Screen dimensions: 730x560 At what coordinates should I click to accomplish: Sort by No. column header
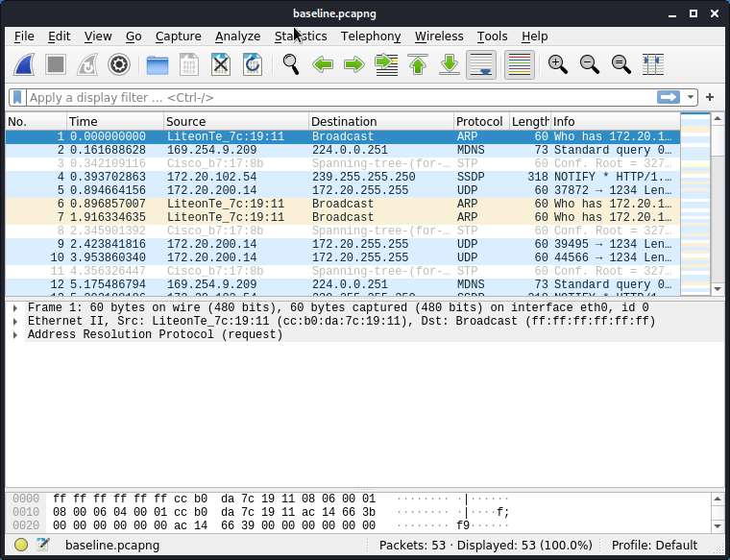tap(36, 121)
